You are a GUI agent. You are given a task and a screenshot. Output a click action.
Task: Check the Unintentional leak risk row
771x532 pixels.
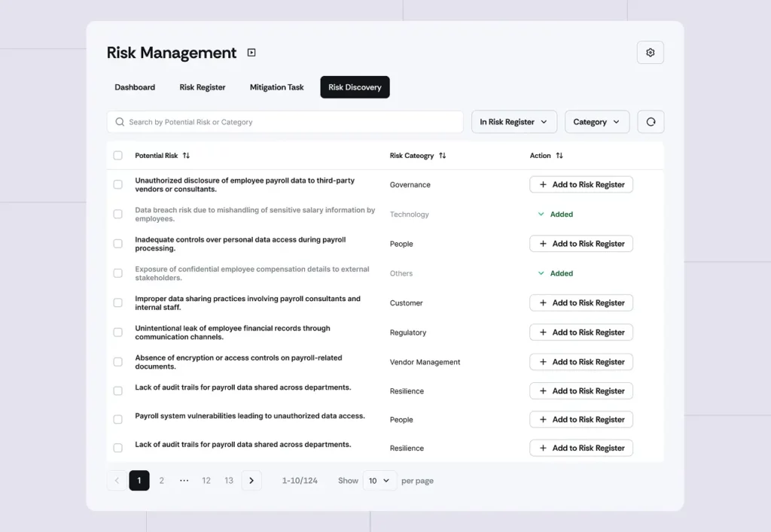coord(118,333)
